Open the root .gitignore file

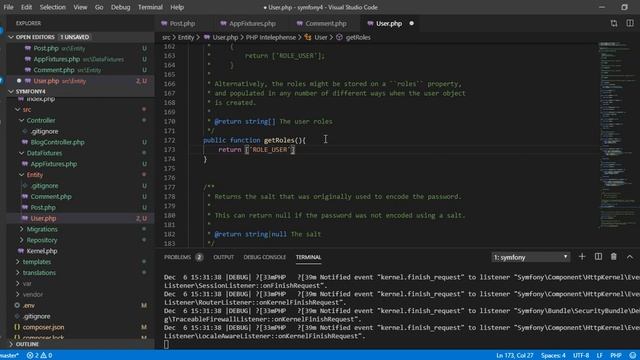(80, 316)
